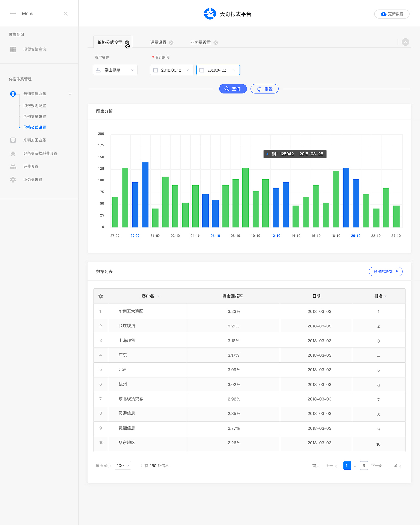This screenshot has height=525, width=420.
Task: Click the 业务费设置 sidebar menu item
Action: click(33, 179)
